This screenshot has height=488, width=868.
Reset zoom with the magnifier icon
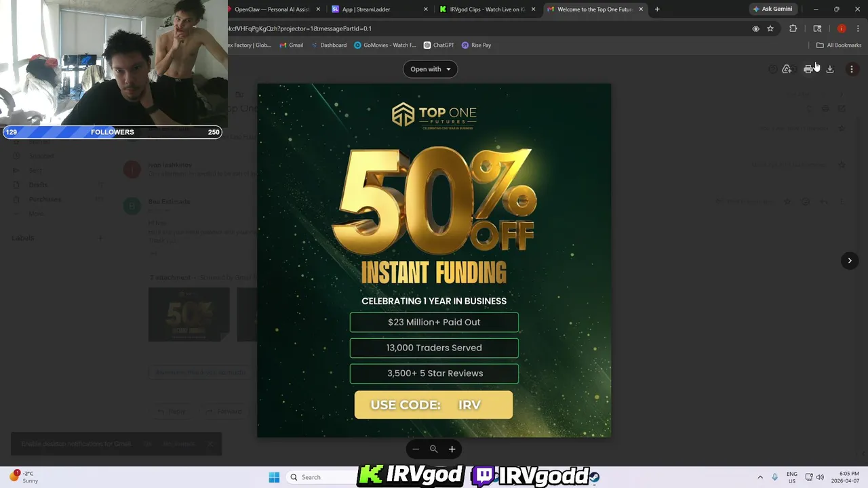[x=434, y=449]
